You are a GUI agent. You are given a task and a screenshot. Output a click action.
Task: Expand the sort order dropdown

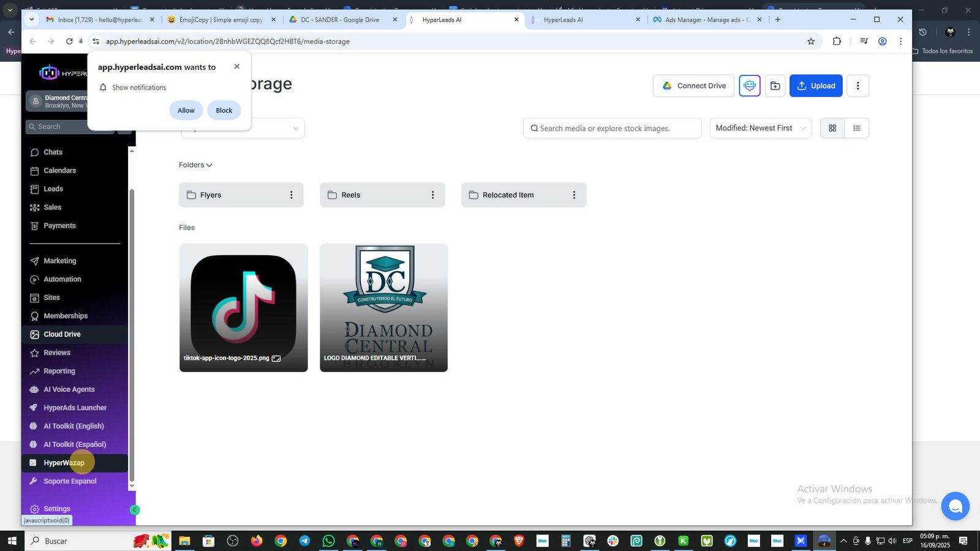(x=761, y=128)
